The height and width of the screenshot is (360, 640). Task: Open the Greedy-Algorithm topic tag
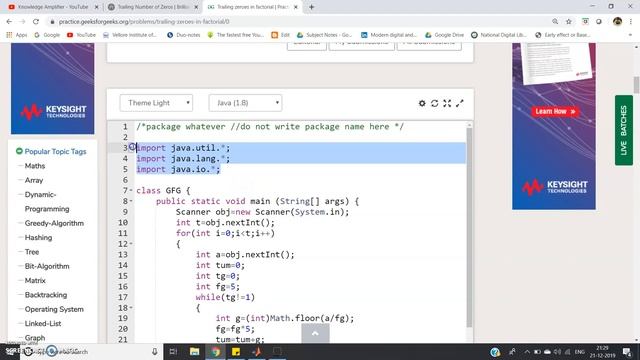54,223
